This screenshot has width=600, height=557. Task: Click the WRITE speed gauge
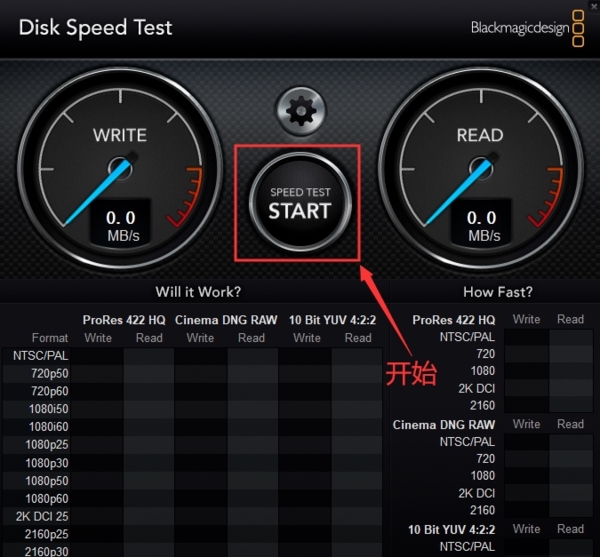coord(120,168)
